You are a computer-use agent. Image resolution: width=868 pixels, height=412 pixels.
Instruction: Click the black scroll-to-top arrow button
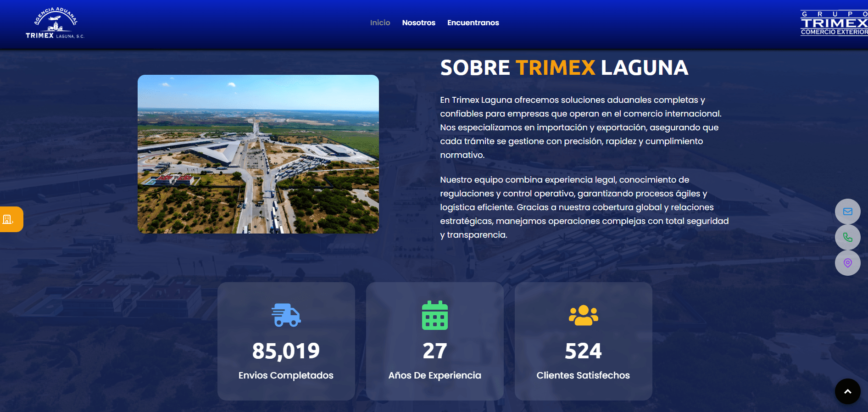[847, 391]
